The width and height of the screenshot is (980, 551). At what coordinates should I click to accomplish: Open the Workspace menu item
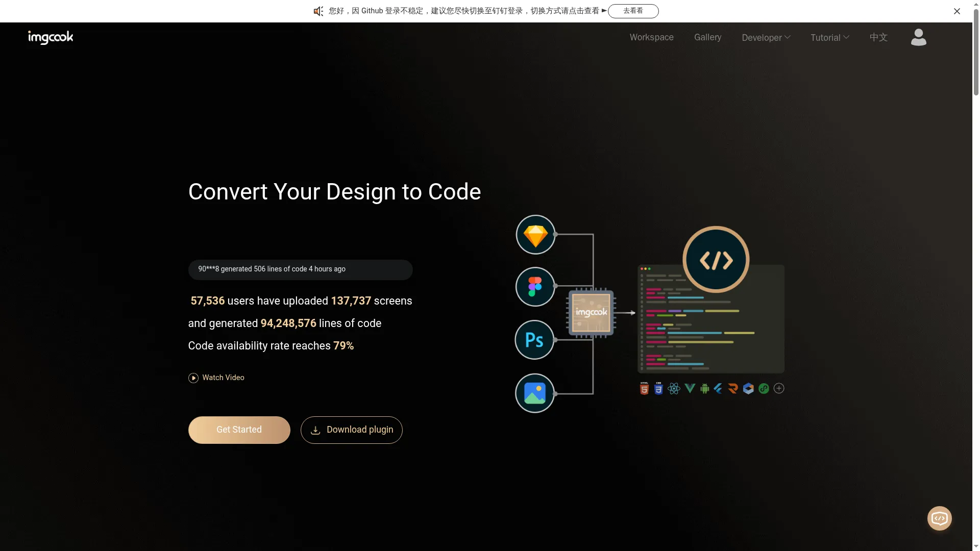(651, 37)
